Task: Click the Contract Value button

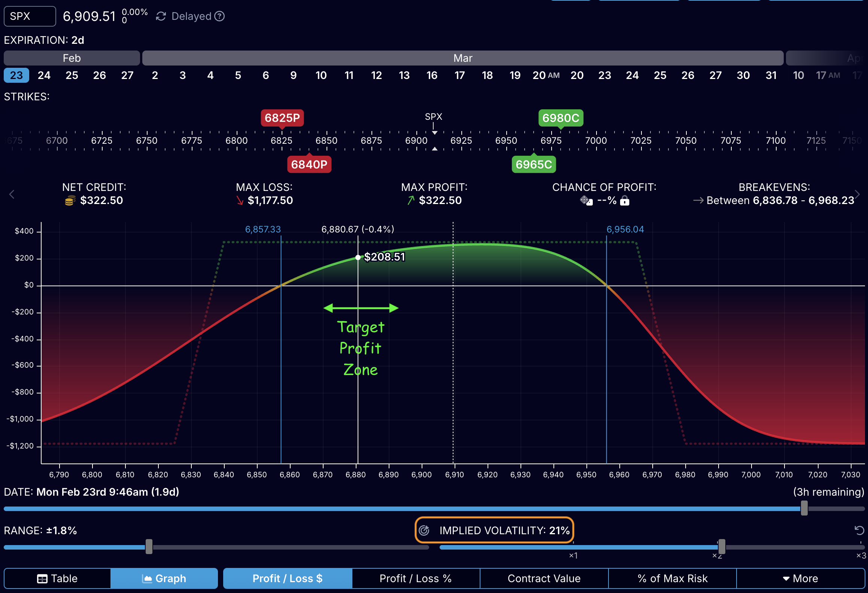Action: tap(544, 578)
